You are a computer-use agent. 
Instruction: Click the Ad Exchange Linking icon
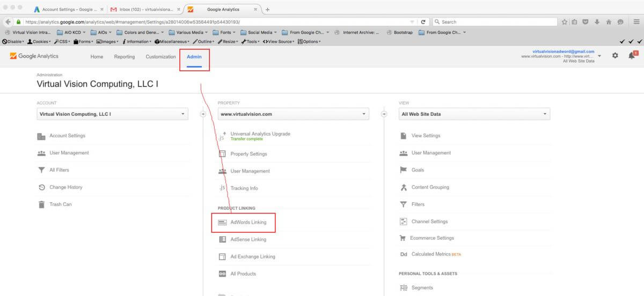point(222,257)
